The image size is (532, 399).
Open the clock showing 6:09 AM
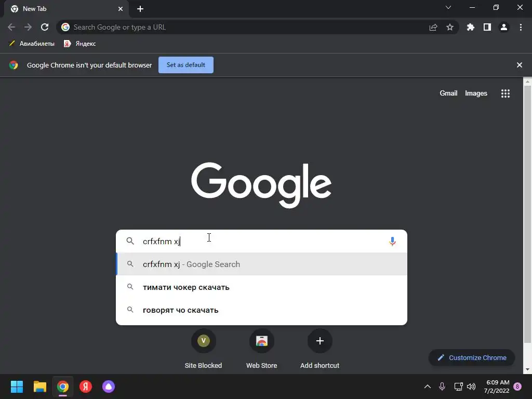(497, 387)
